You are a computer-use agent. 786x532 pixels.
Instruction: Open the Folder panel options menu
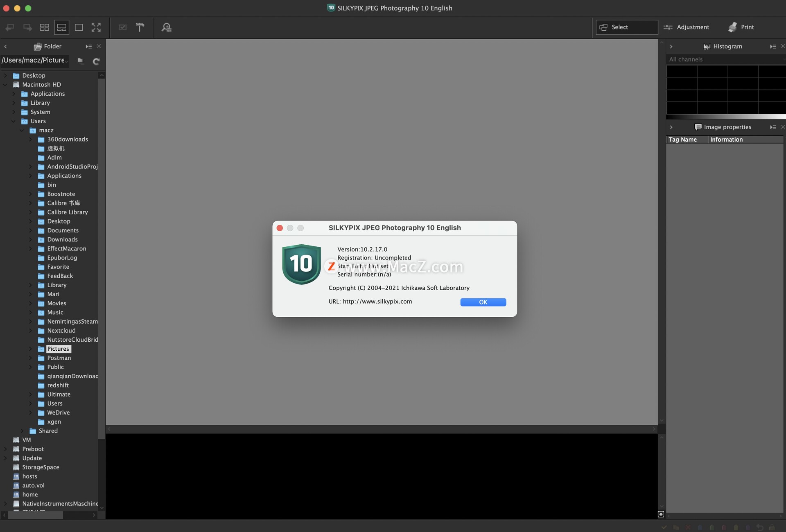(x=88, y=47)
